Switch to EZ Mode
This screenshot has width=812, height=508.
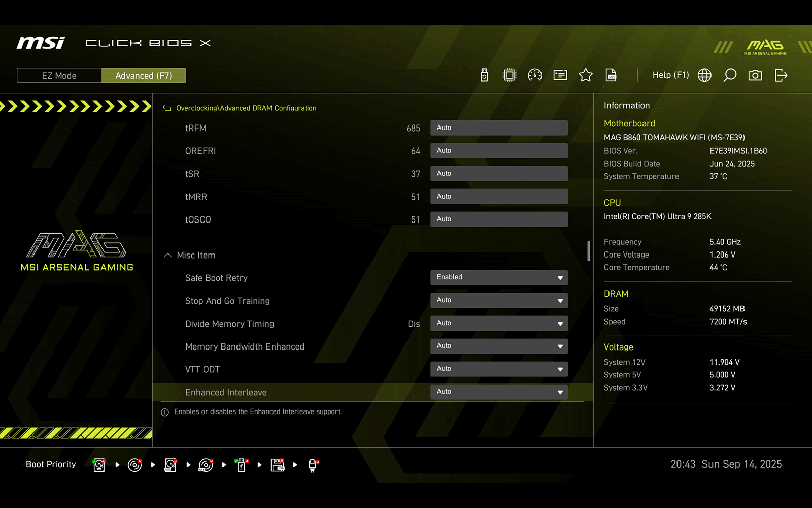pyautogui.click(x=59, y=75)
